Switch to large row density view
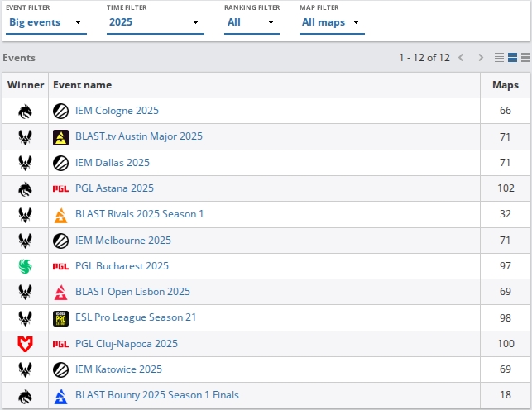Screen dimensions: 532x410 tap(525, 58)
